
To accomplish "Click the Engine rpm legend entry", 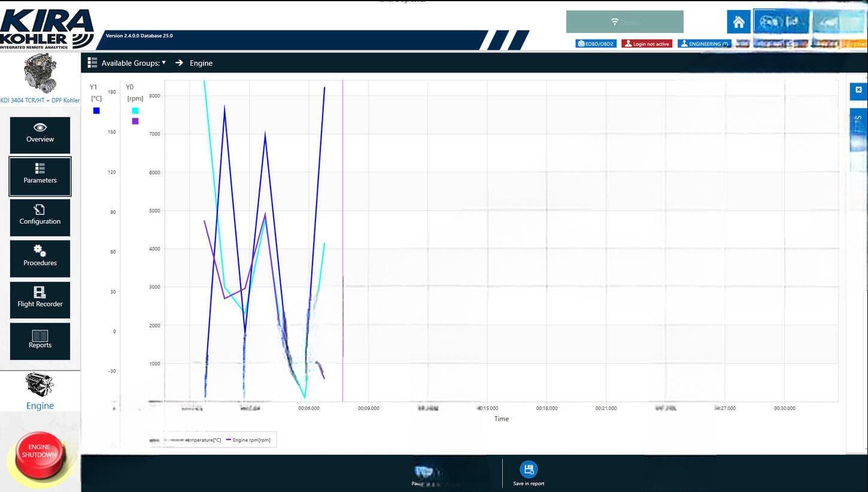I will (x=248, y=440).
